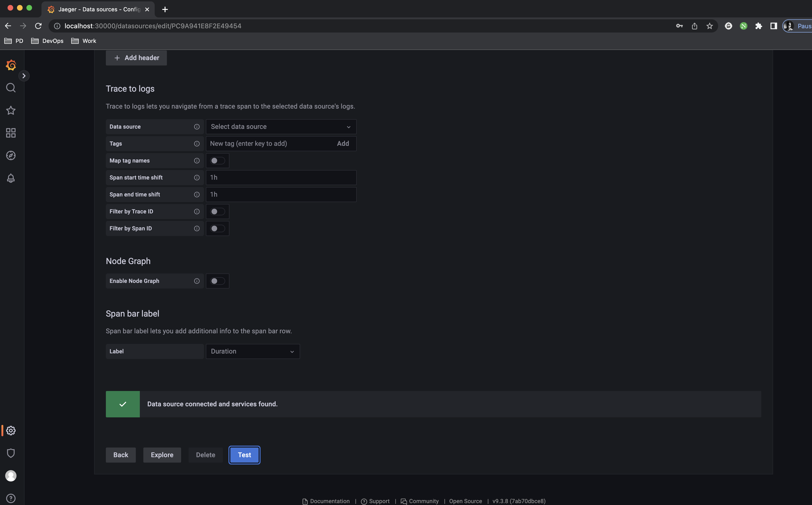Toggle Filter by Trace ID switch
Screen dimensions: 812x505
coord(217,212)
